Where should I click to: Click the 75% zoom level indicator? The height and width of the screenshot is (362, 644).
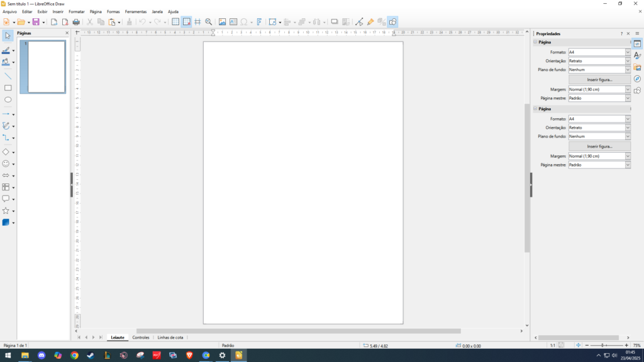pyautogui.click(x=636, y=346)
